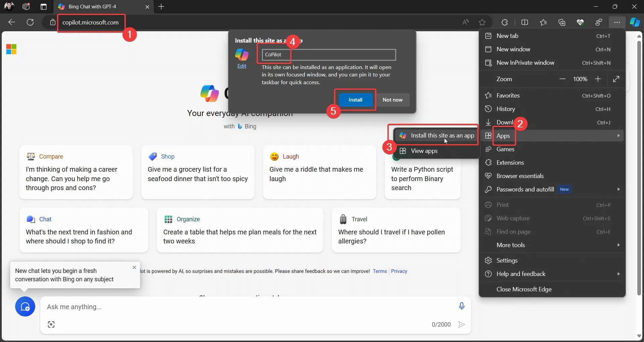This screenshot has width=644, height=342.
Task: Open the Extensions puzzle icon in toolbar
Action: click(x=504, y=22)
